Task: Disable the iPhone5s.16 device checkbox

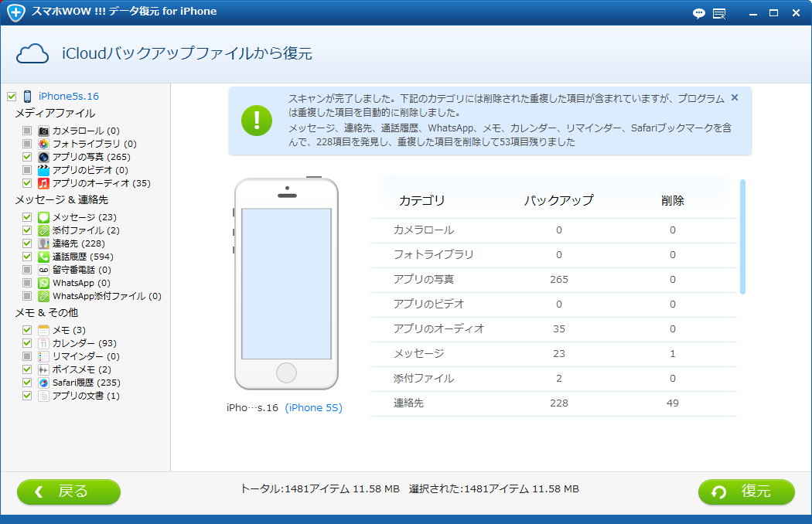Action: tap(11, 96)
